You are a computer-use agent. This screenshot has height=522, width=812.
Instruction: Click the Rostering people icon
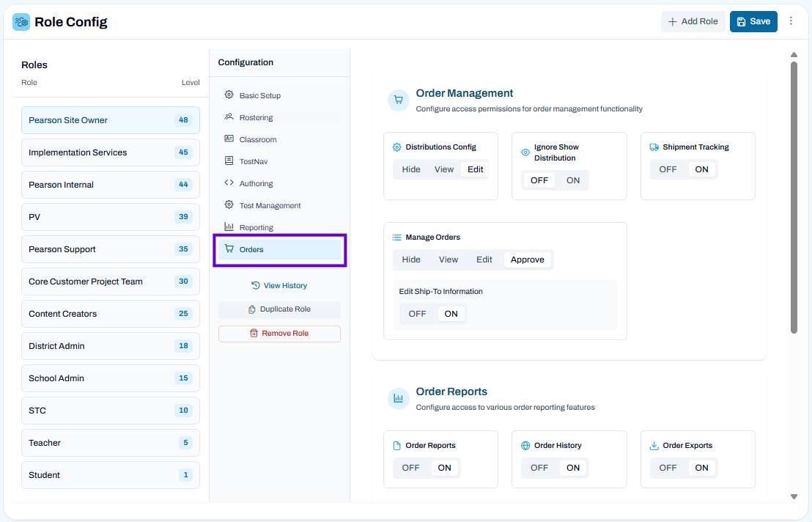pos(229,117)
